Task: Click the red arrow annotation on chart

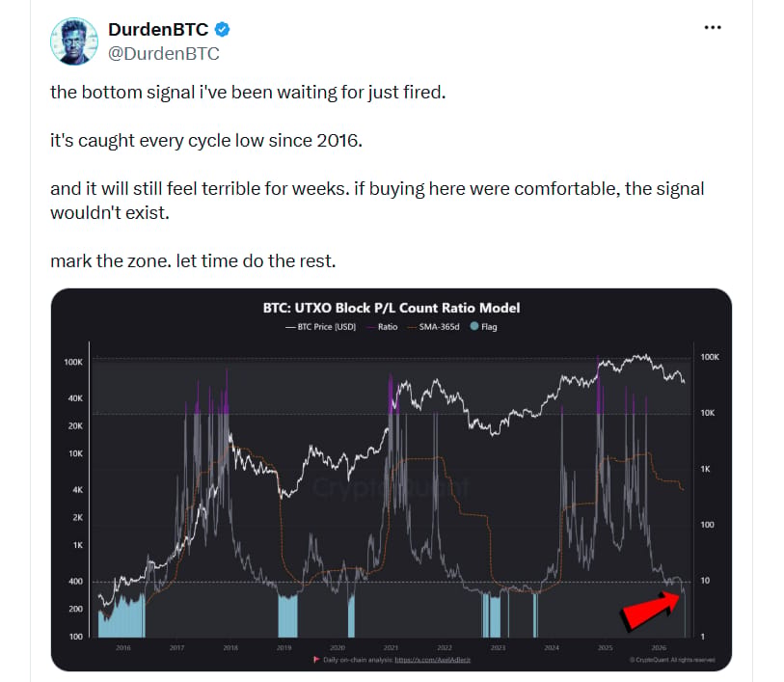Action: pyautogui.click(x=650, y=609)
